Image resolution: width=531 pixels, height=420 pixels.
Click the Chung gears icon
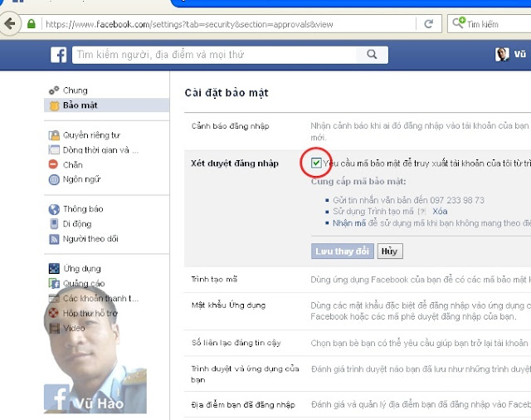click(54, 90)
